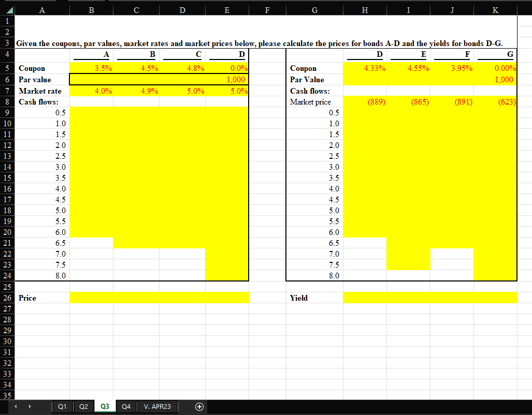
Task: Select bond C coupon cell 4.8%
Action: click(x=182, y=68)
